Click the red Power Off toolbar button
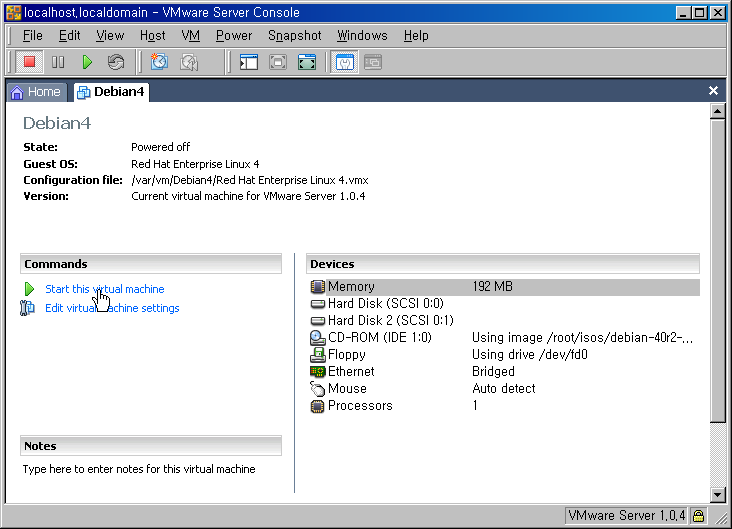 (x=30, y=62)
